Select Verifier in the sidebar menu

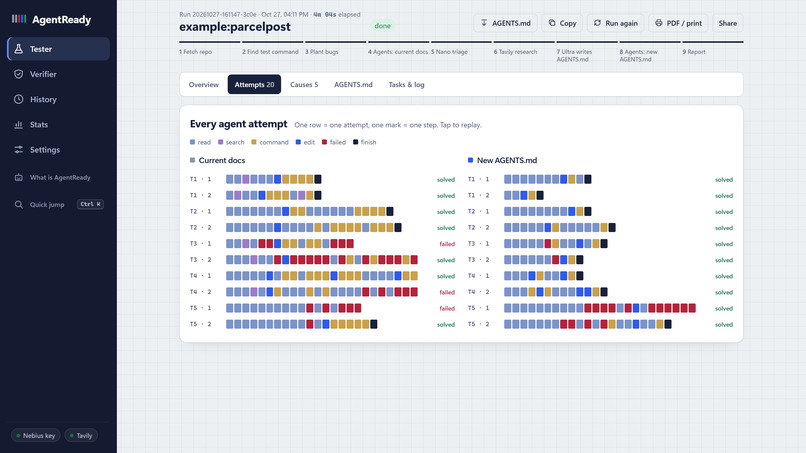[x=59, y=74]
